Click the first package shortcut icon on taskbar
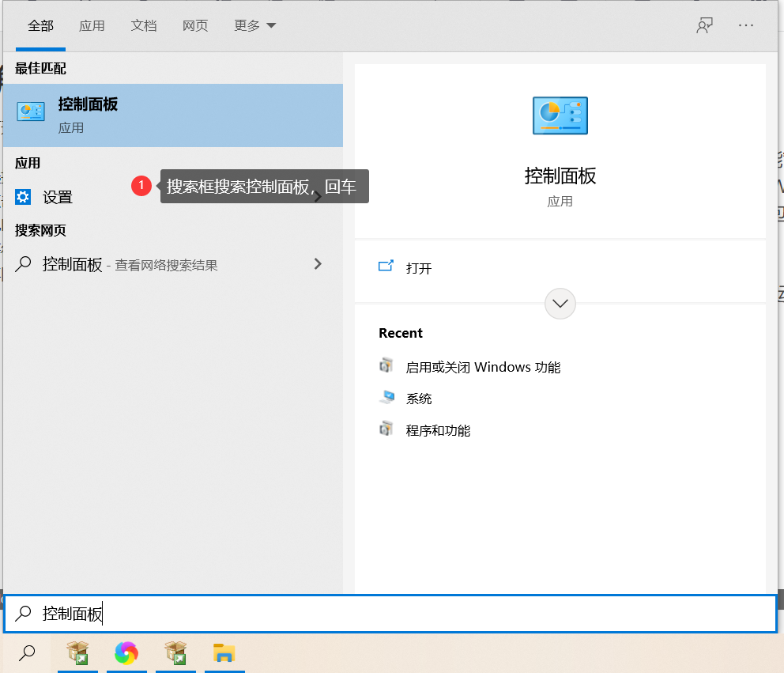 [77, 654]
